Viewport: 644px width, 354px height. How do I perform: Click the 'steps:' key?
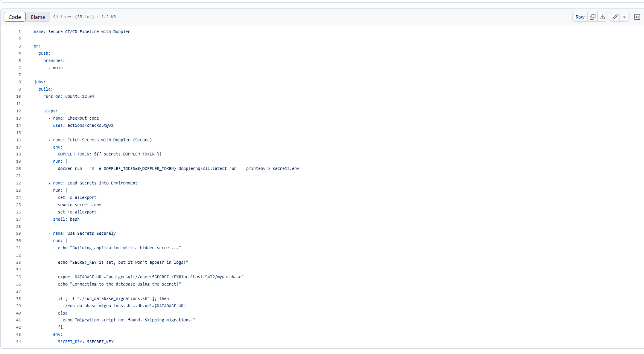point(51,111)
